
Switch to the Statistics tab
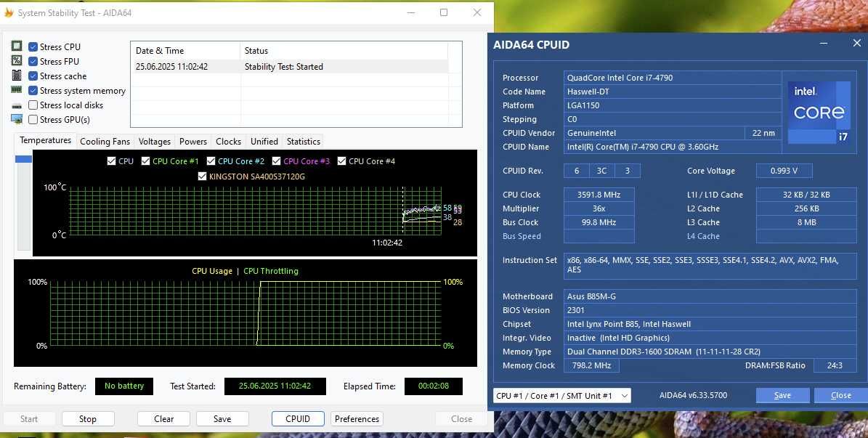(304, 141)
